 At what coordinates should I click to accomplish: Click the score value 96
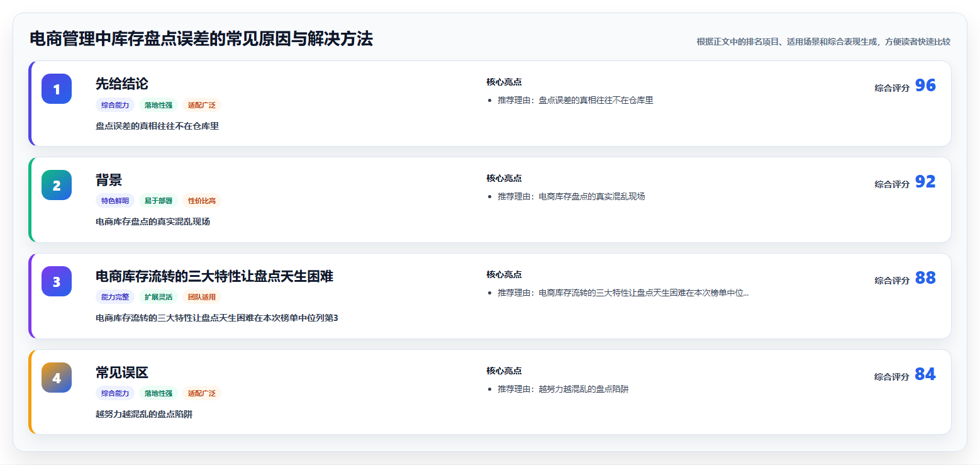tap(925, 86)
